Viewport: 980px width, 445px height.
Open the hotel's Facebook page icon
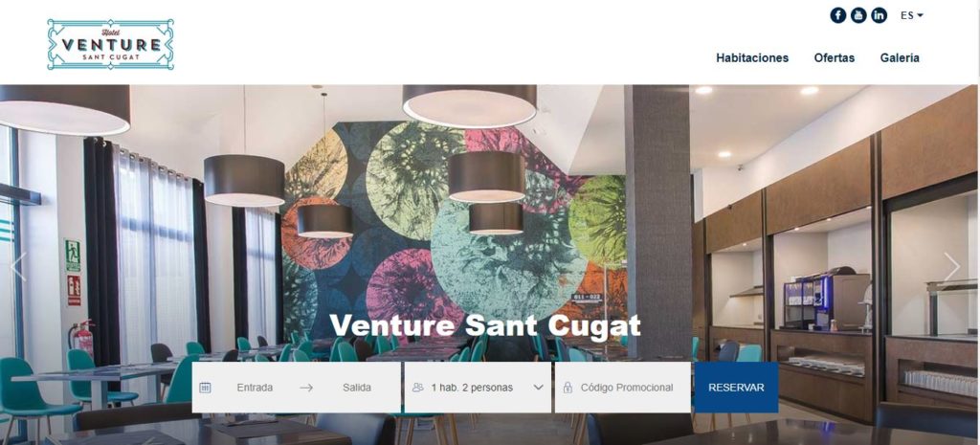(837, 15)
